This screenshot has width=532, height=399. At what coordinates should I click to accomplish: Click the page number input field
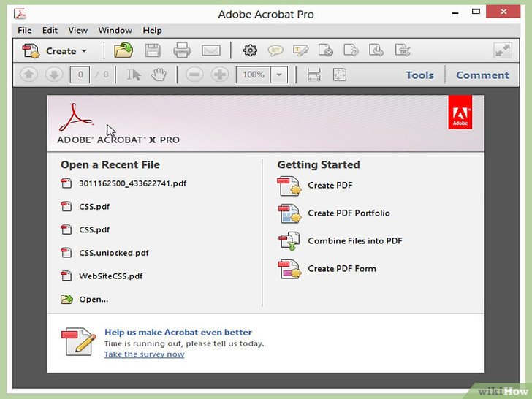(x=80, y=75)
